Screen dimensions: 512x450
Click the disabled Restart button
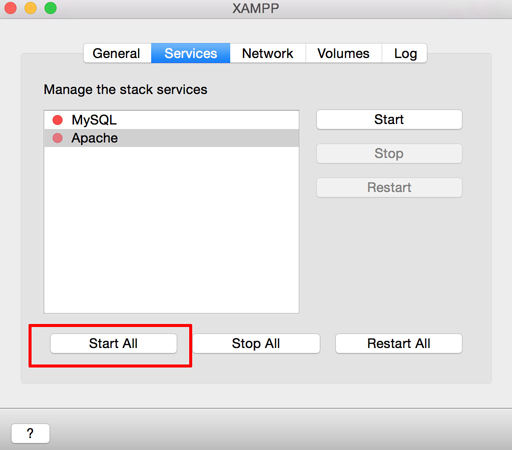point(389,187)
